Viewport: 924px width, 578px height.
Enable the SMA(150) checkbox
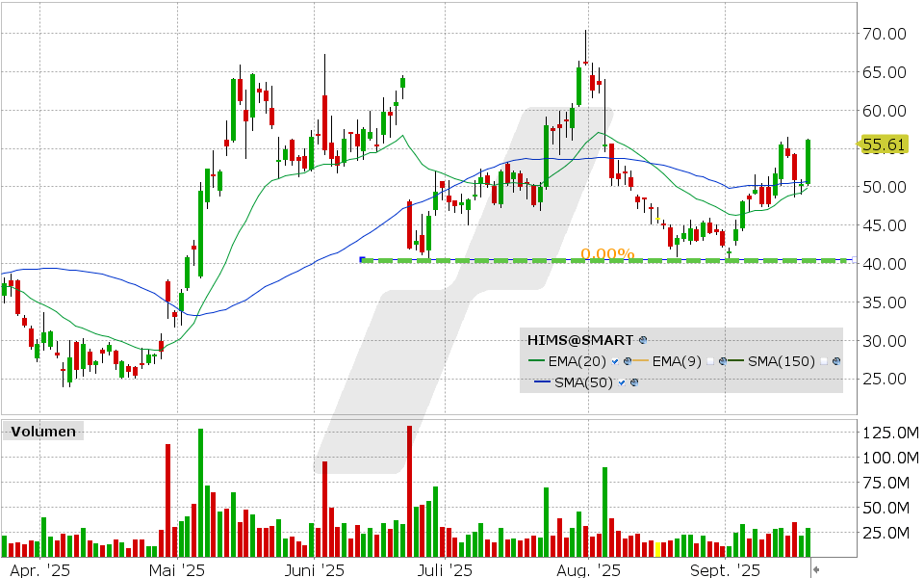click(824, 361)
